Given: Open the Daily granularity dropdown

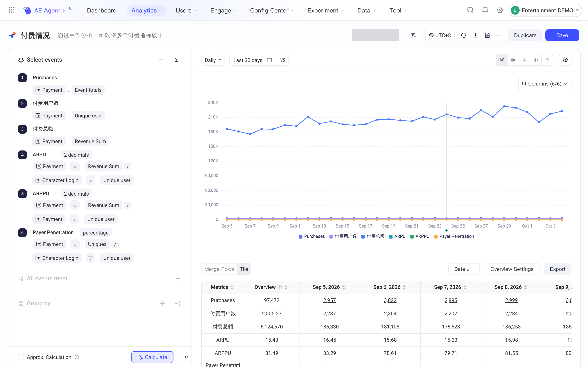Looking at the screenshot, I should coord(213,60).
